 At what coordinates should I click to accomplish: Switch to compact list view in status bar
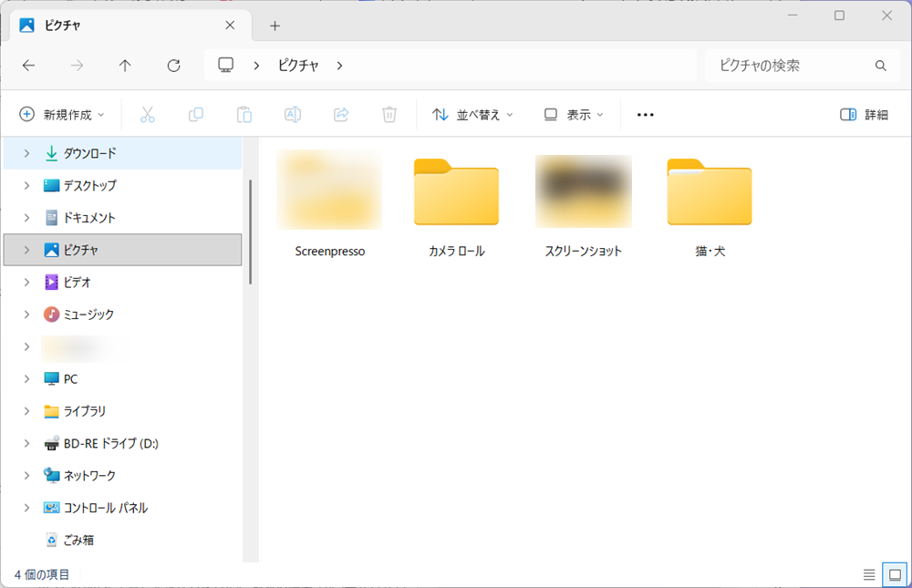869,574
